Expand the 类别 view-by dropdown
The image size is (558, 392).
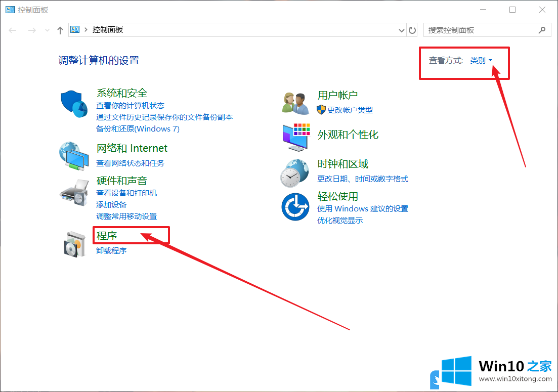point(481,61)
